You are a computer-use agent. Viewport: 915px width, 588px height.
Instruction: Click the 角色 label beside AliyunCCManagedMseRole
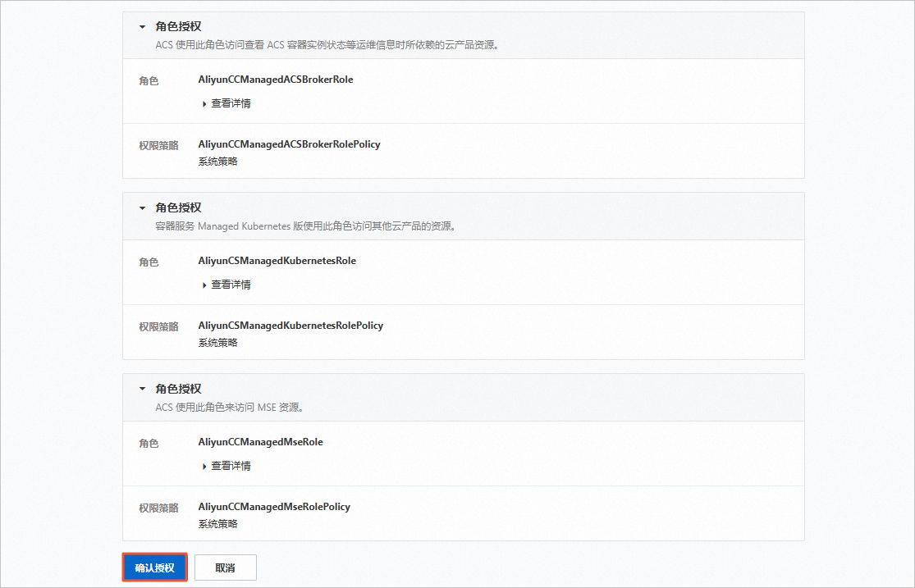(149, 444)
